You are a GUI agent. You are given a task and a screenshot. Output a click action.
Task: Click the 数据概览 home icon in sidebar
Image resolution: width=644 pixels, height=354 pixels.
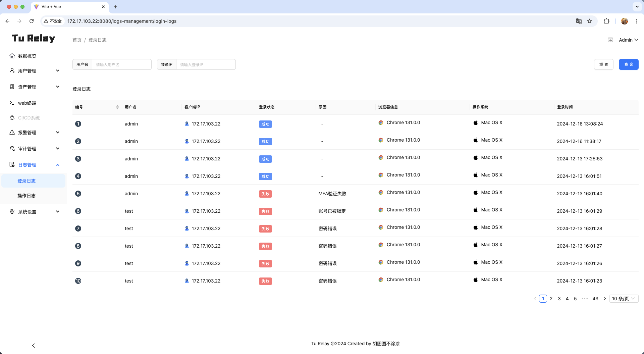[x=12, y=56]
